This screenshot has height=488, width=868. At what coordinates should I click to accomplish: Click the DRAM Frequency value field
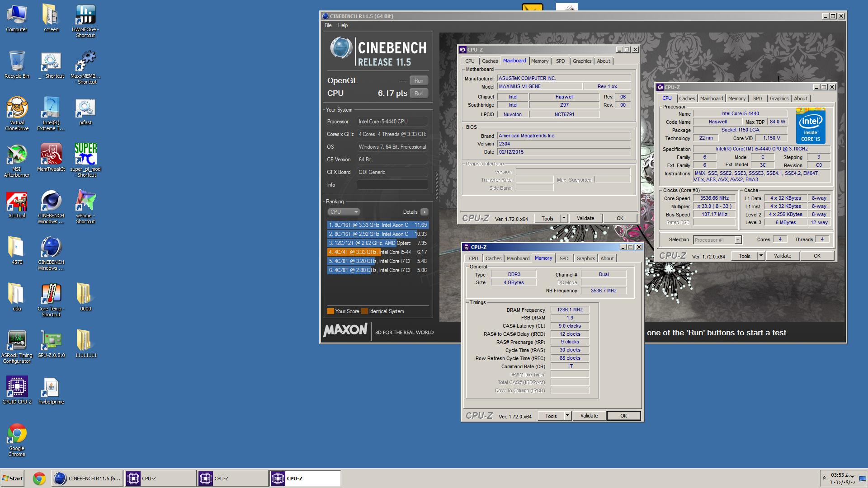point(570,310)
